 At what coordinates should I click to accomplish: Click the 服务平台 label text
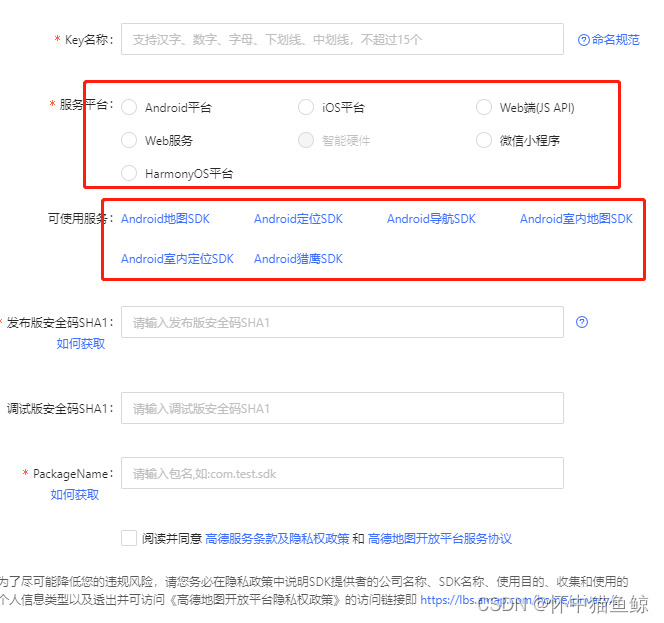(x=86, y=104)
